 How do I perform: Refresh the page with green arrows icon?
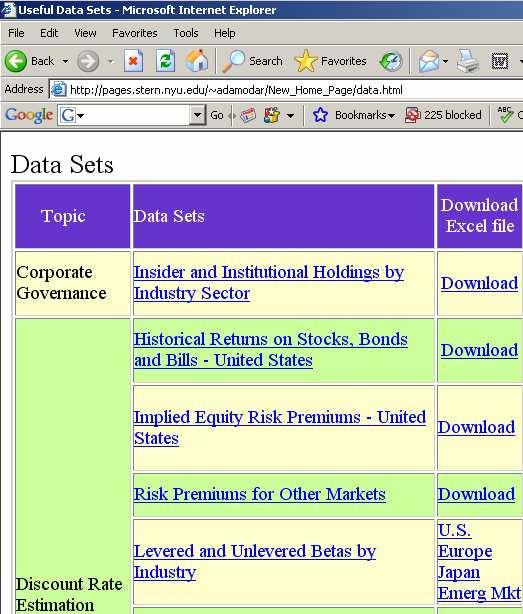click(165, 61)
